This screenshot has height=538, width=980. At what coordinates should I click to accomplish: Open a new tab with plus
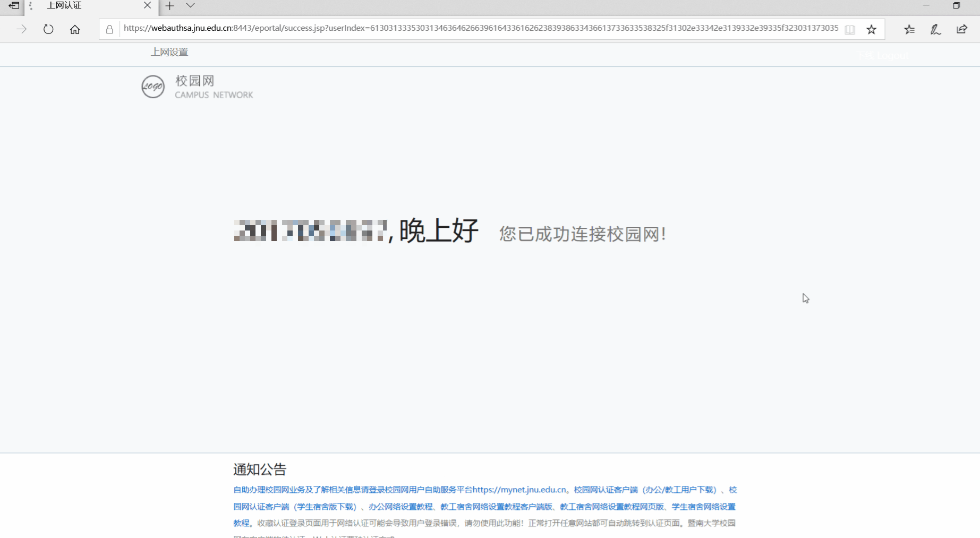point(169,5)
